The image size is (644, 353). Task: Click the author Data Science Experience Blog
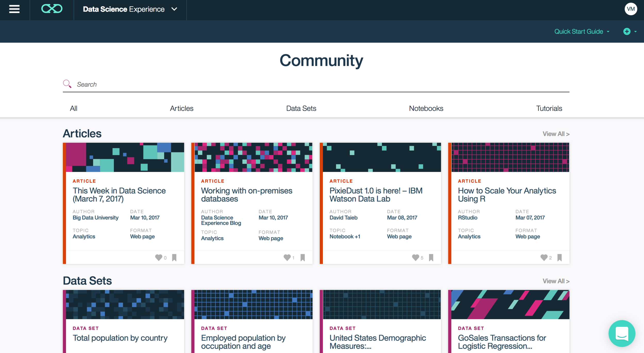pos(221,220)
